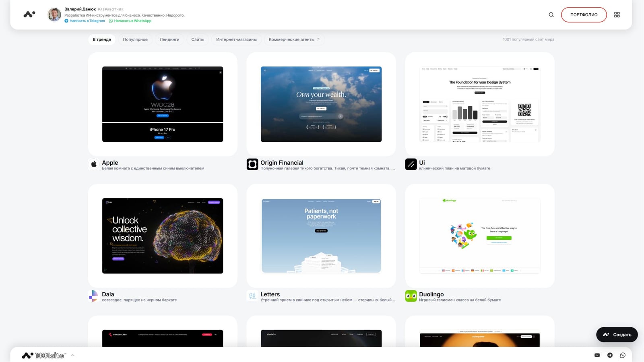Open the Thoughtlab partially visible thumbnail

[163, 338]
